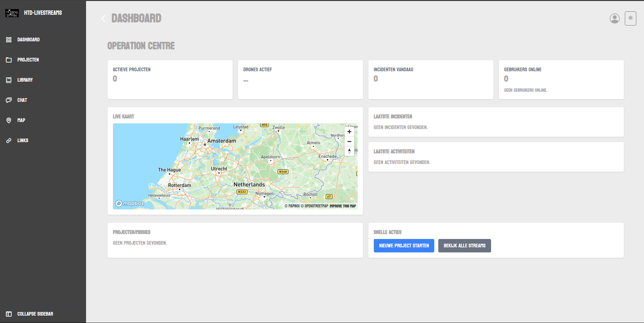The image size is (644, 323).
Task: Click the Improve This Map link
Action: pos(342,206)
